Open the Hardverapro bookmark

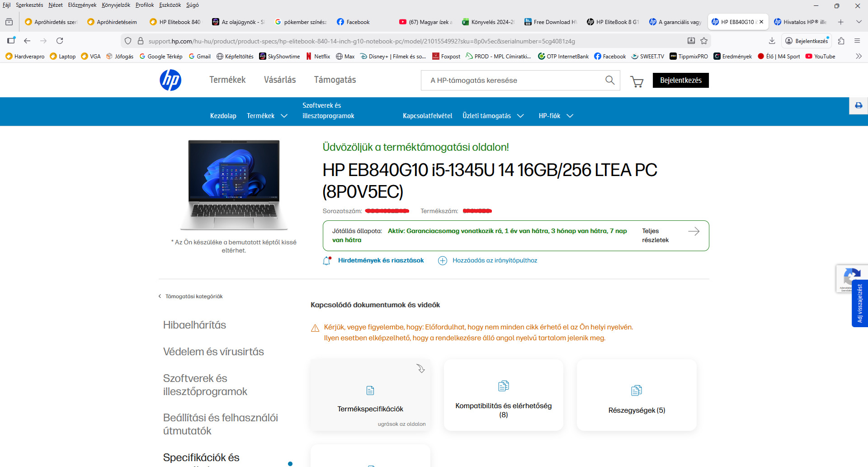25,56
